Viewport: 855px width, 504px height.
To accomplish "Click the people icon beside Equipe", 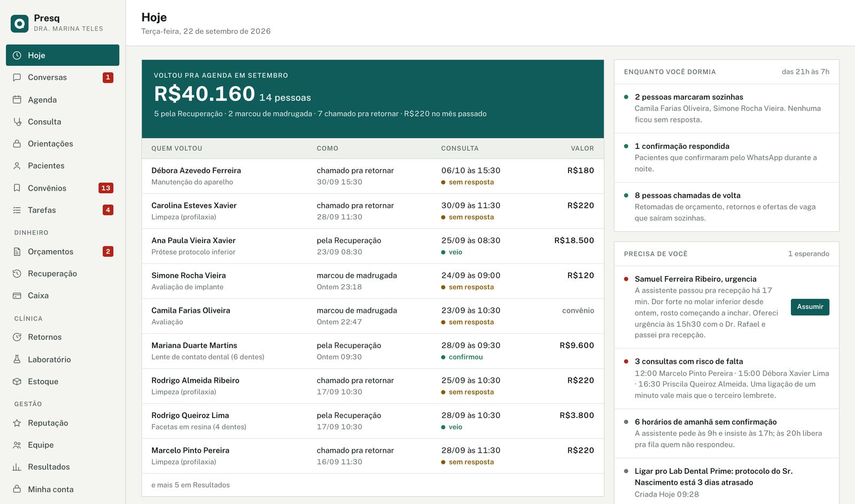I will pyautogui.click(x=17, y=445).
